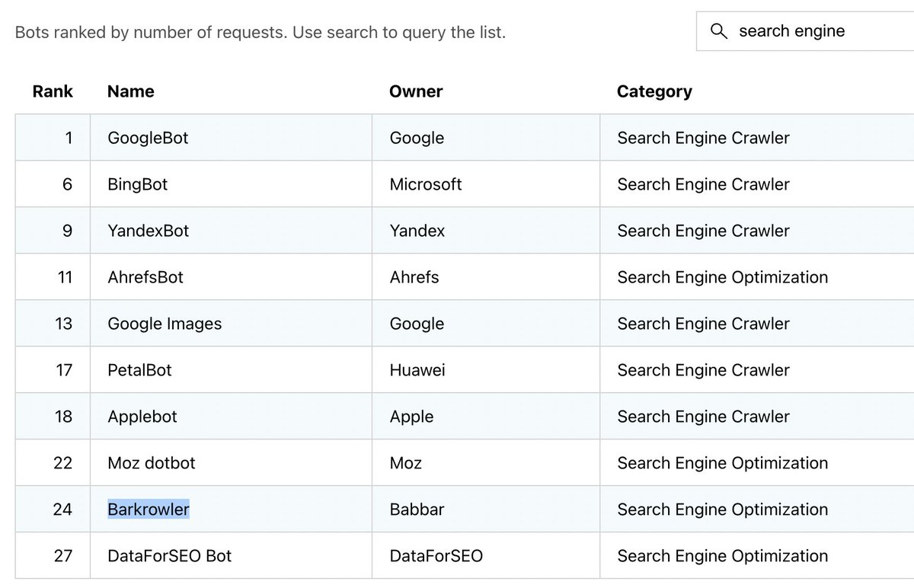This screenshot has width=914, height=588.
Task: Click GoogleBot's Search Engine Crawler category
Action: tap(704, 138)
